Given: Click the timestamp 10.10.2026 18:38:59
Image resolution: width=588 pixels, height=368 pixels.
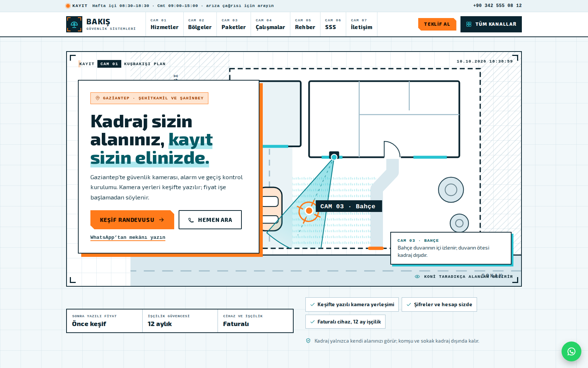Looking at the screenshot, I should [484, 61].
